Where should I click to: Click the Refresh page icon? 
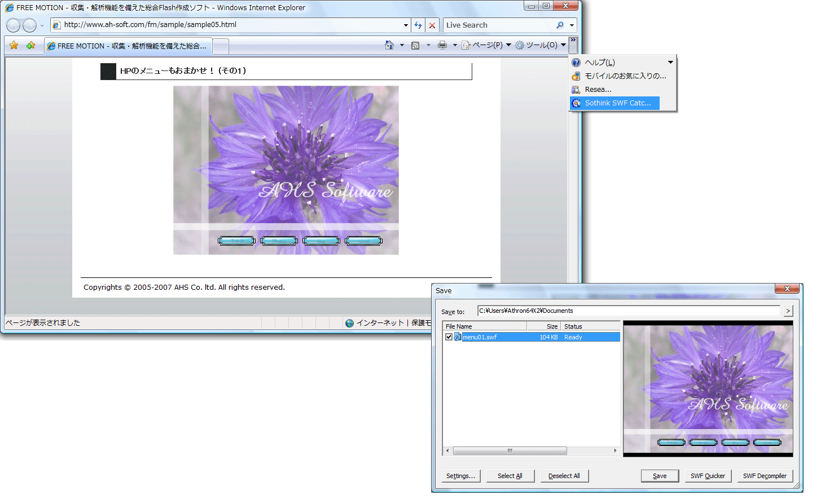[x=418, y=25]
